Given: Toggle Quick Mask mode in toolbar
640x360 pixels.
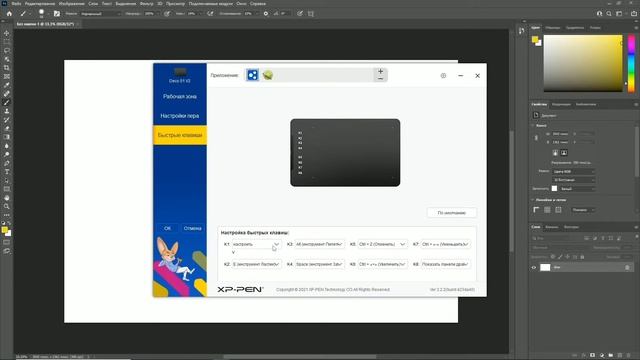Looking at the screenshot, I should pyautogui.click(x=7, y=242).
